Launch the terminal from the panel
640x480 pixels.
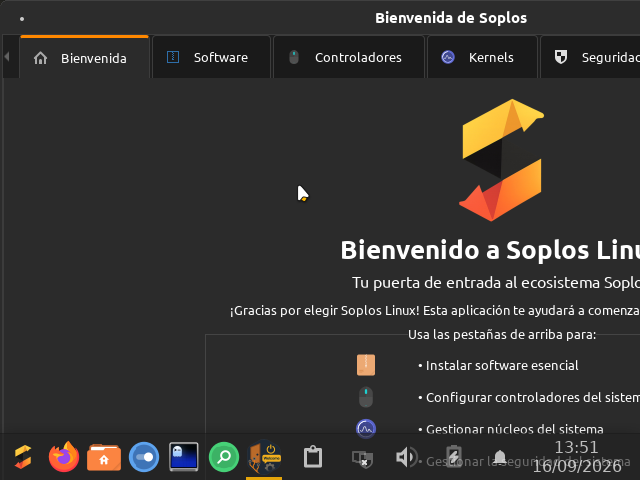click(x=184, y=457)
